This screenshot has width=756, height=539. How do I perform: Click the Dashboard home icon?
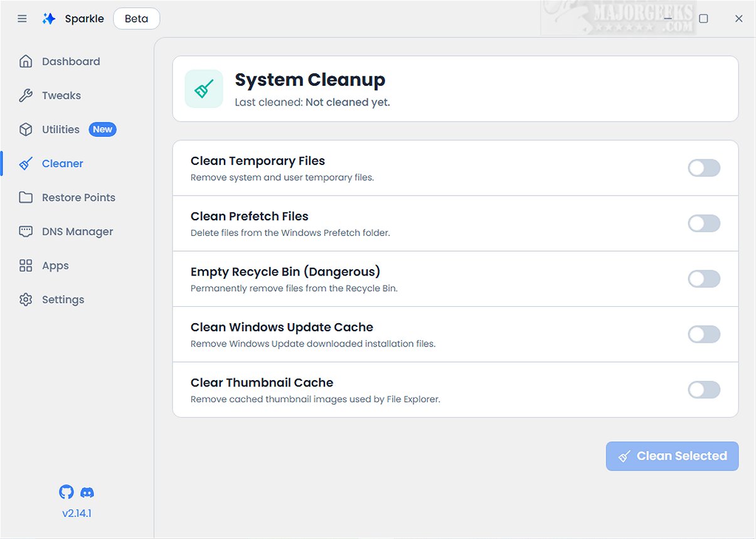click(x=26, y=61)
